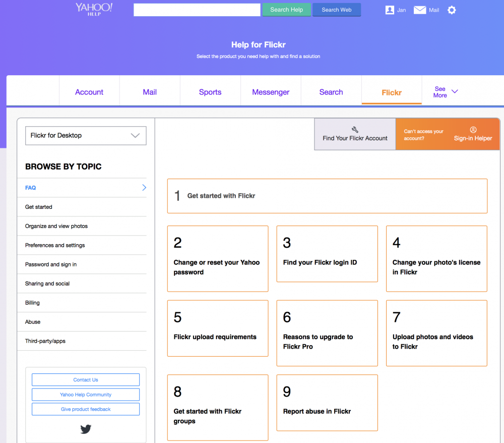Open Change your photo's license in Flickr
This screenshot has width=504, height=443.
[x=436, y=259]
